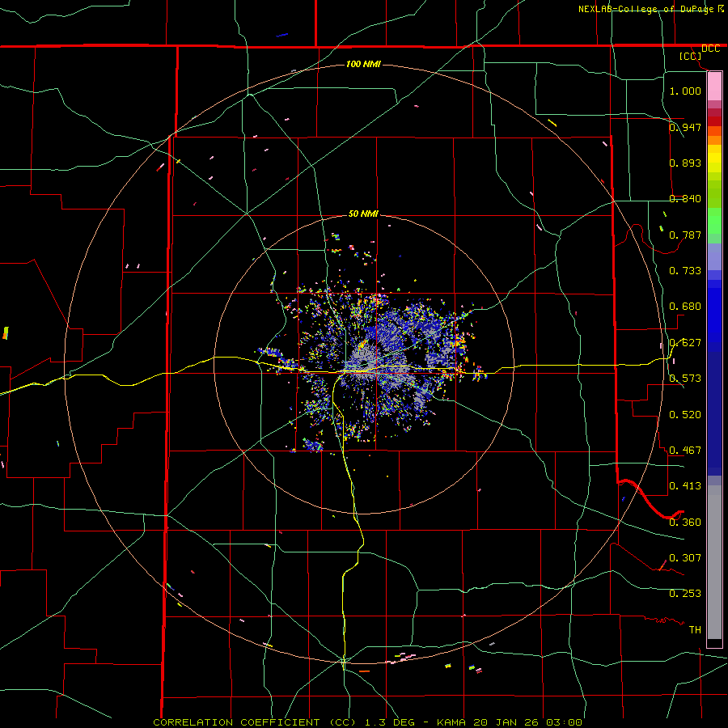Select the 0.573 legend value
Screen dimensions: 728x728
(685, 379)
